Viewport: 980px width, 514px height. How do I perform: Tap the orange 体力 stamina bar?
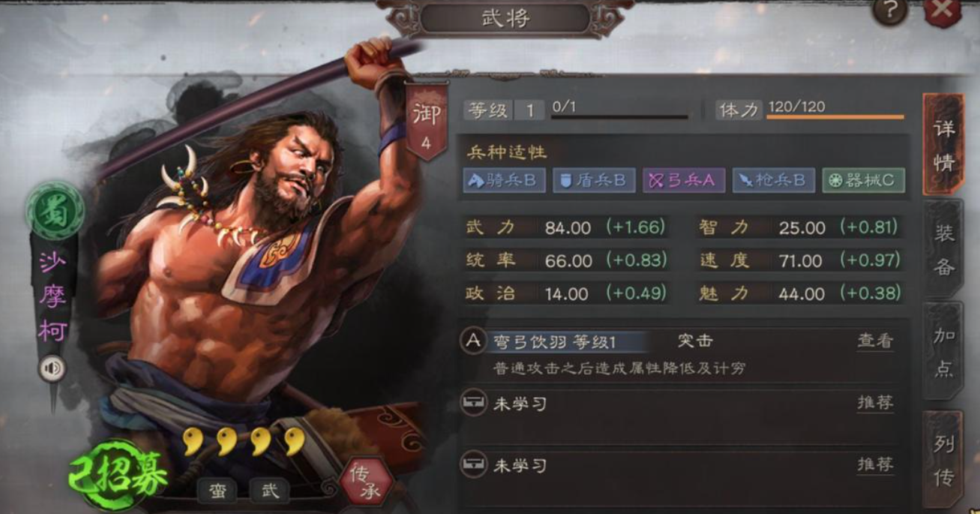coord(835,118)
